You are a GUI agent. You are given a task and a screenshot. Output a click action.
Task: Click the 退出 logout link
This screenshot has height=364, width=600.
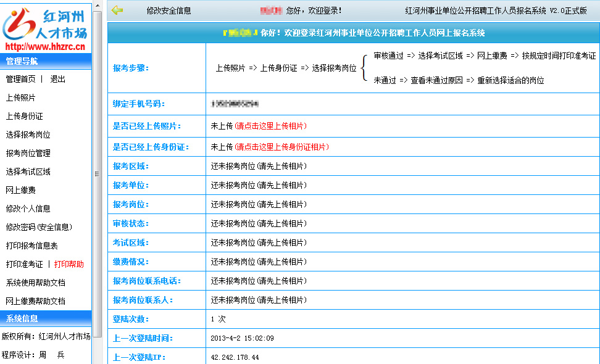point(57,79)
